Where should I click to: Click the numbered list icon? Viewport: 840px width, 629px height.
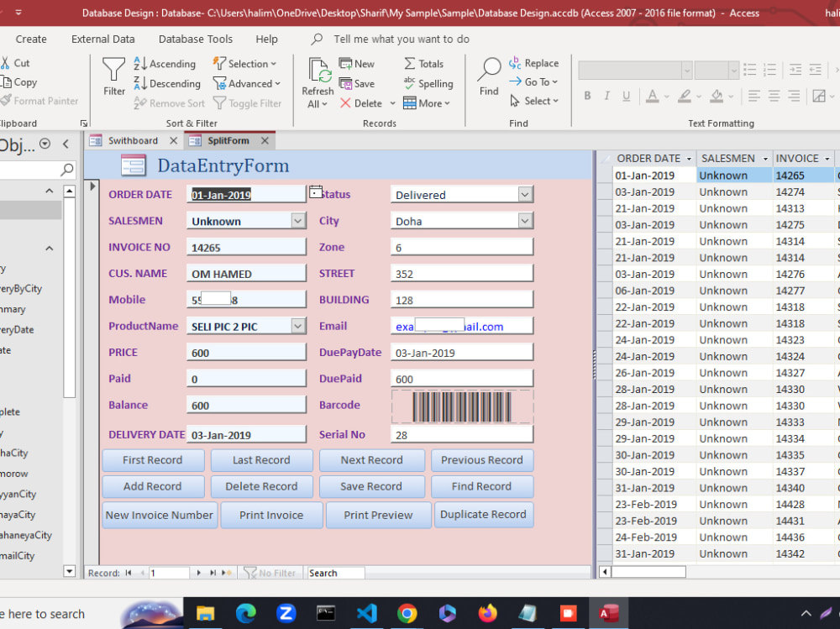[x=769, y=70]
